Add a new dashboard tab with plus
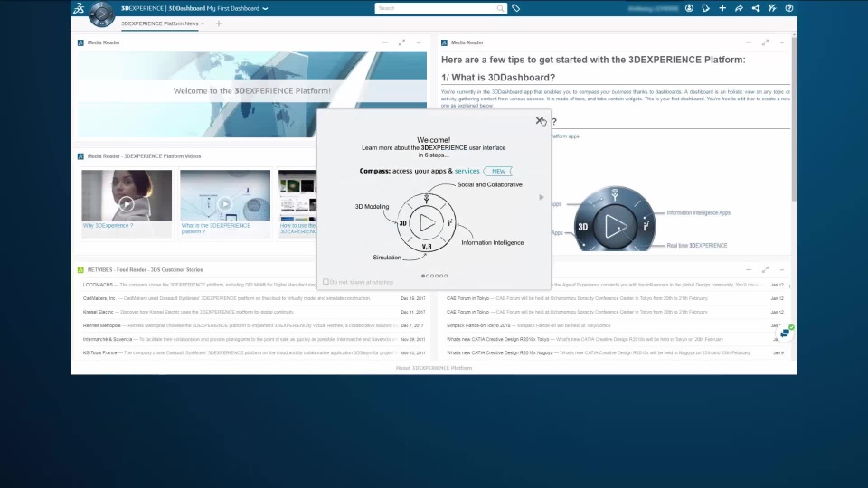868x488 pixels. 219,23
